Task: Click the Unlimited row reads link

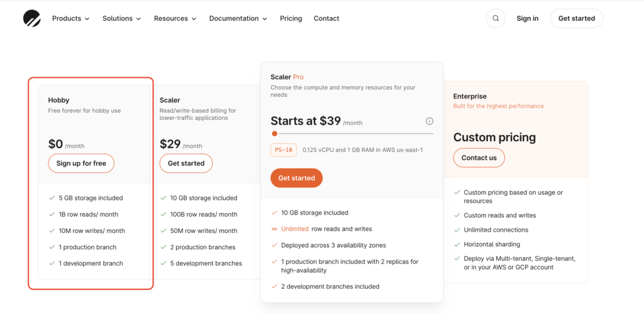Action: 295,229
